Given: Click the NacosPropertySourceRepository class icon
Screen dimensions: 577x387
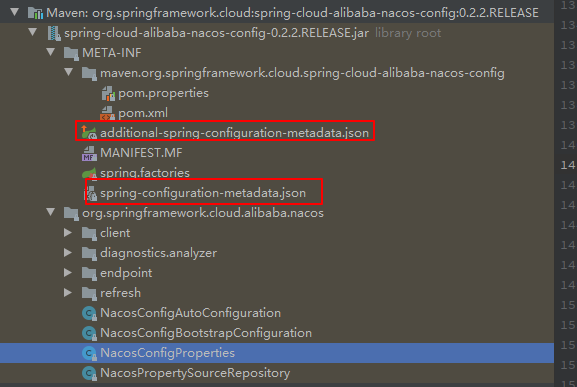Looking at the screenshot, I should click(89, 373).
